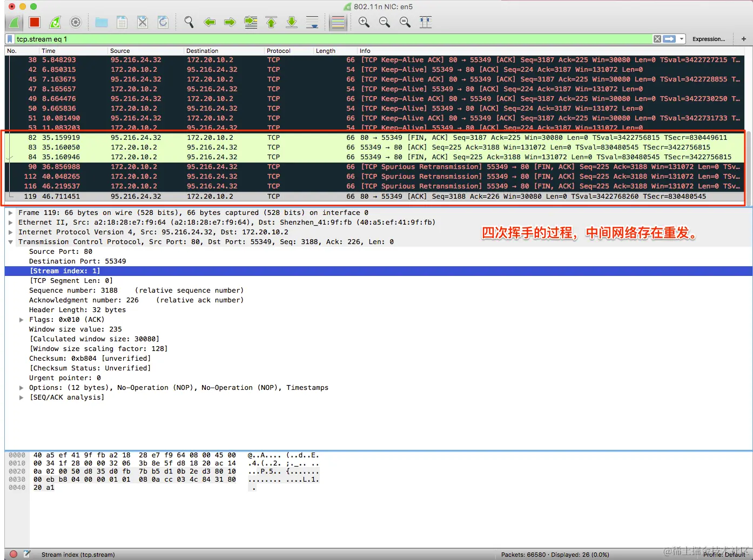753x560 pixels.
Task: Toggle packet list coloring rules
Action: pyautogui.click(x=338, y=22)
